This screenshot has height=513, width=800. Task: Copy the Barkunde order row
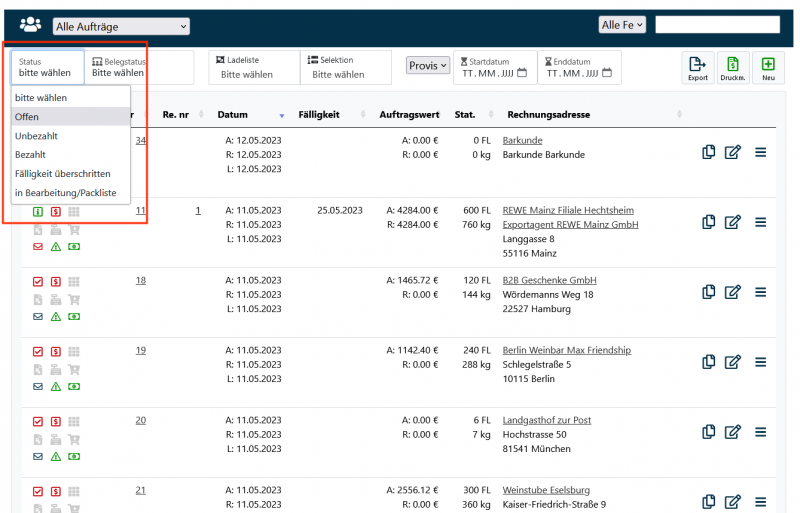(708, 152)
